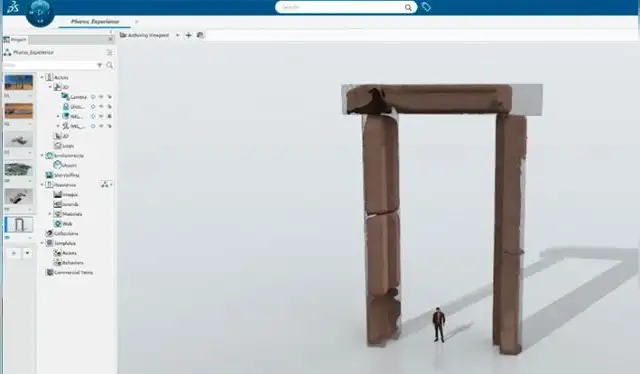Viewport: 640px width, 374px height.
Task: Collapse the Resources node
Action: tap(42, 185)
